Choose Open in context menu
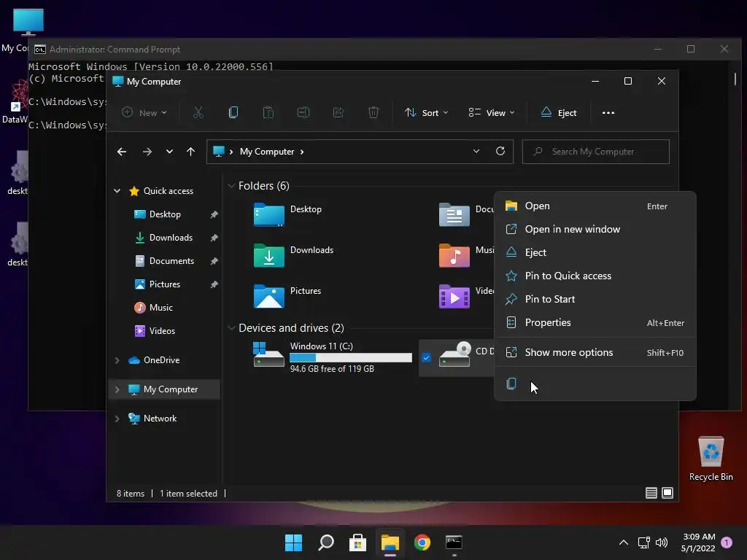This screenshot has width=747, height=560. tap(595, 206)
